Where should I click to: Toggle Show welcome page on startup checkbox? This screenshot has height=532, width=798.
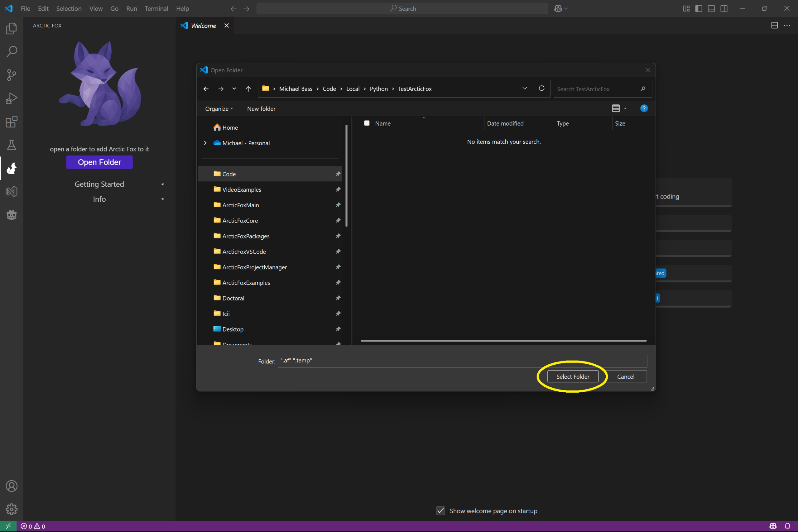pos(440,510)
